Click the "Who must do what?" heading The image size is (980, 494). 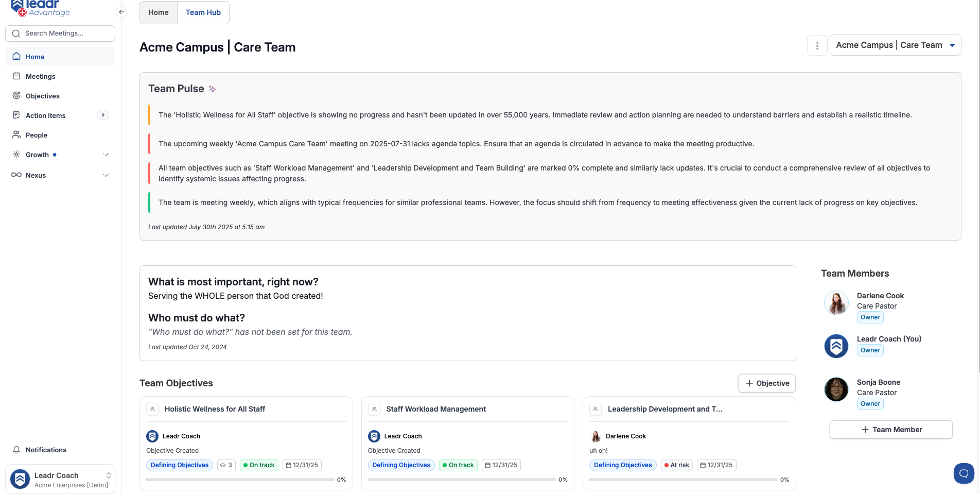197,318
